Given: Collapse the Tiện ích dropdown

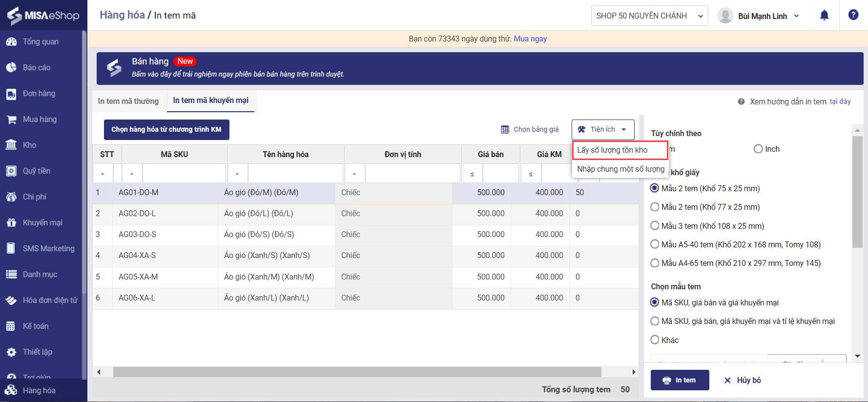Looking at the screenshot, I should click(602, 130).
